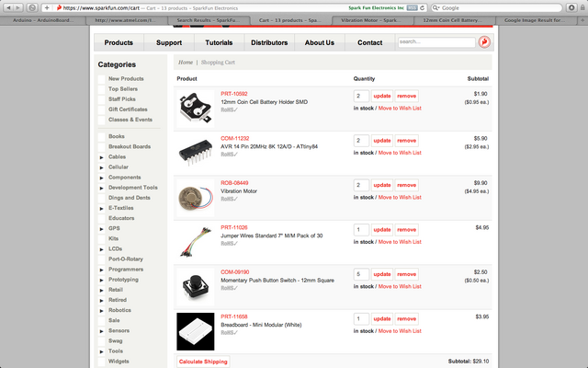Screen dimensions: 588x368
Task: Switch to the Google Image Result tab
Action: 536,20
